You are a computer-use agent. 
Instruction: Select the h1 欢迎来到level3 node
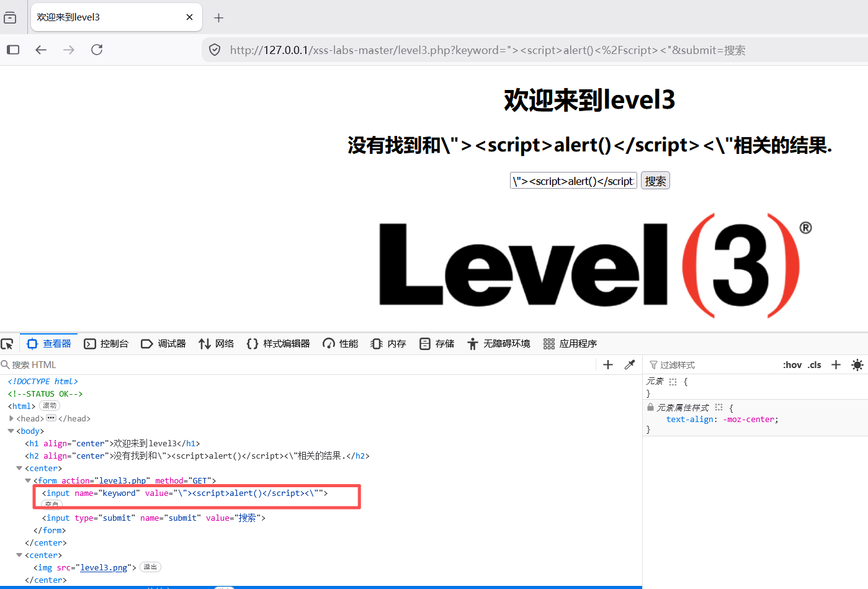coord(112,444)
